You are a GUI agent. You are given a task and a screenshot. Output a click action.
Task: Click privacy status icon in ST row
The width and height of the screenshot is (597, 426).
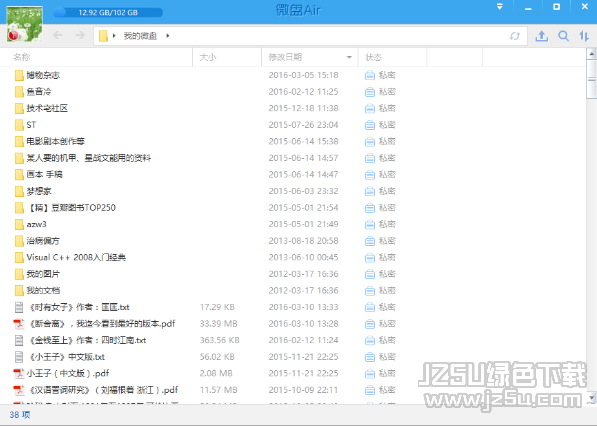(x=370, y=125)
